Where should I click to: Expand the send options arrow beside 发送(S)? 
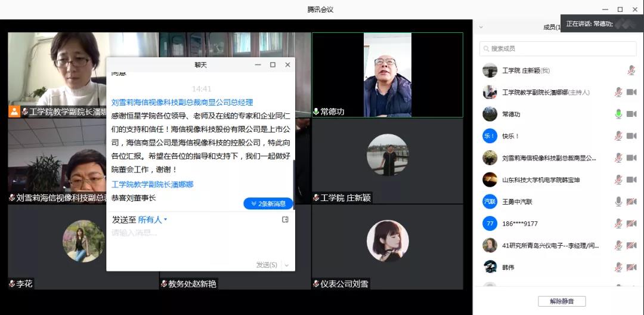point(287,265)
